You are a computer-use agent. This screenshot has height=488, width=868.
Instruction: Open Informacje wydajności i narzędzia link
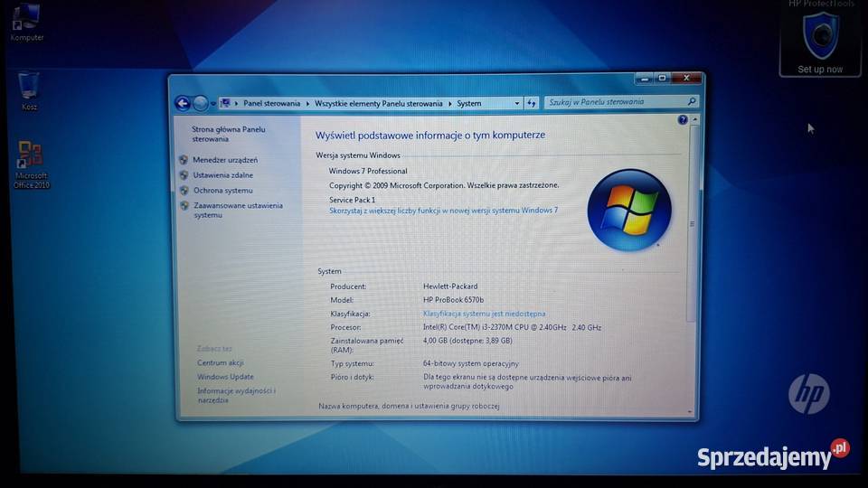coord(236,395)
